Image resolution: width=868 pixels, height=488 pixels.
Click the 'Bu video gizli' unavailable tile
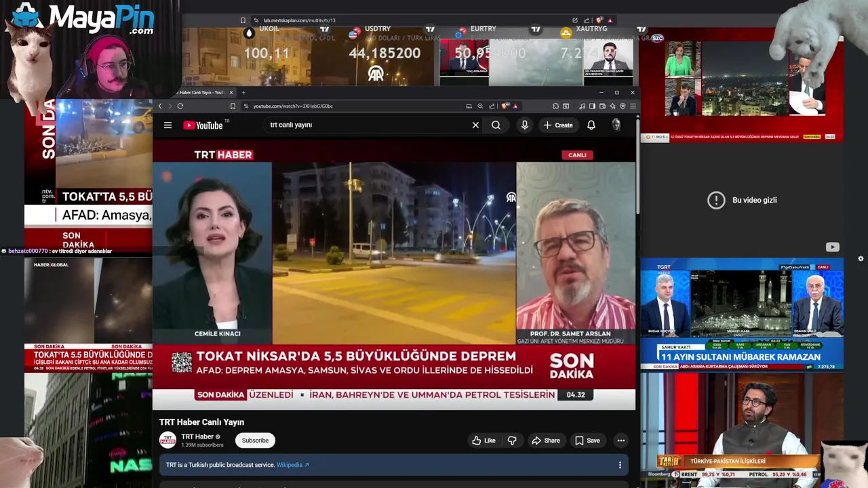point(742,201)
